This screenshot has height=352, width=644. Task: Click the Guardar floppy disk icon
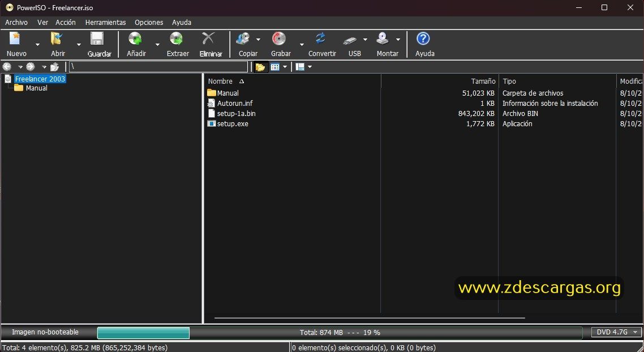coord(97,39)
